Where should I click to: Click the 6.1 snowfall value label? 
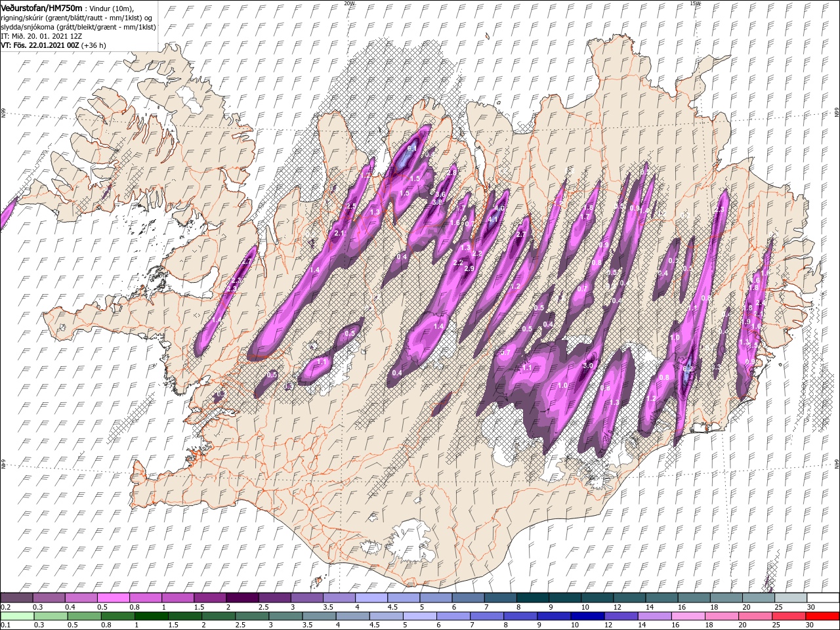[412, 150]
